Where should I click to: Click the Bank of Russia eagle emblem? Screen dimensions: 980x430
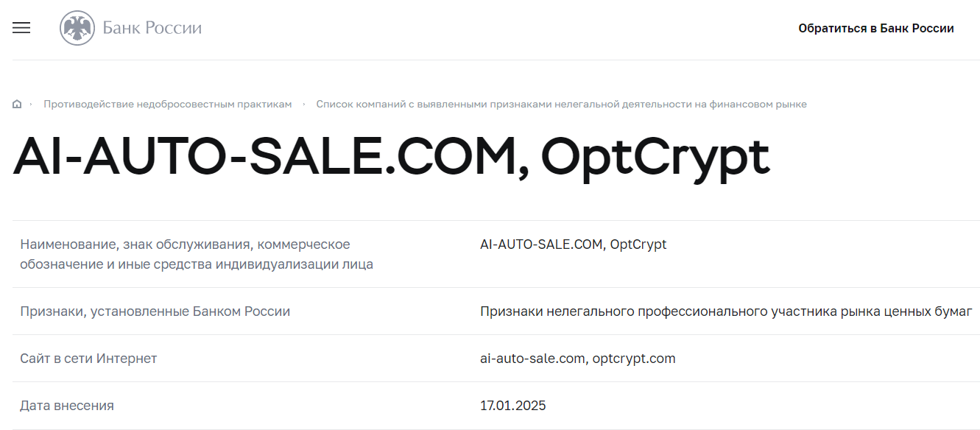77,29
